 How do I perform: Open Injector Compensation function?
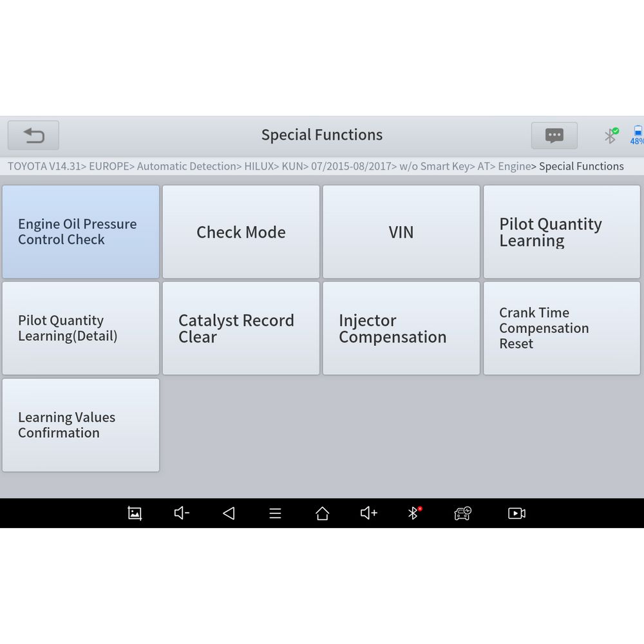tap(401, 328)
